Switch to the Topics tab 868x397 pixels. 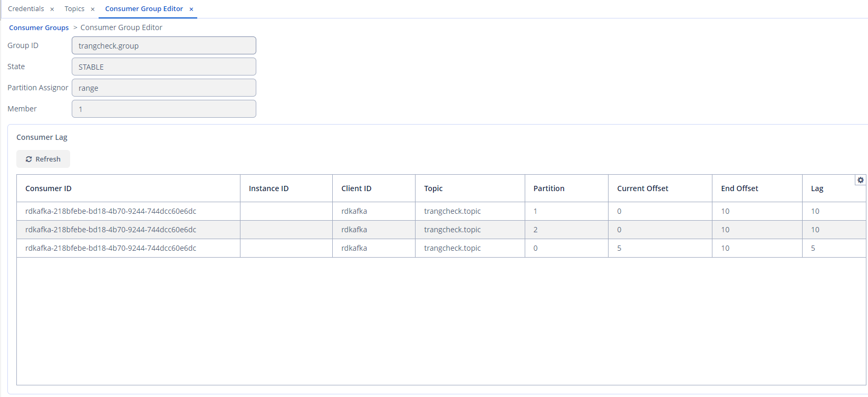tap(74, 9)
